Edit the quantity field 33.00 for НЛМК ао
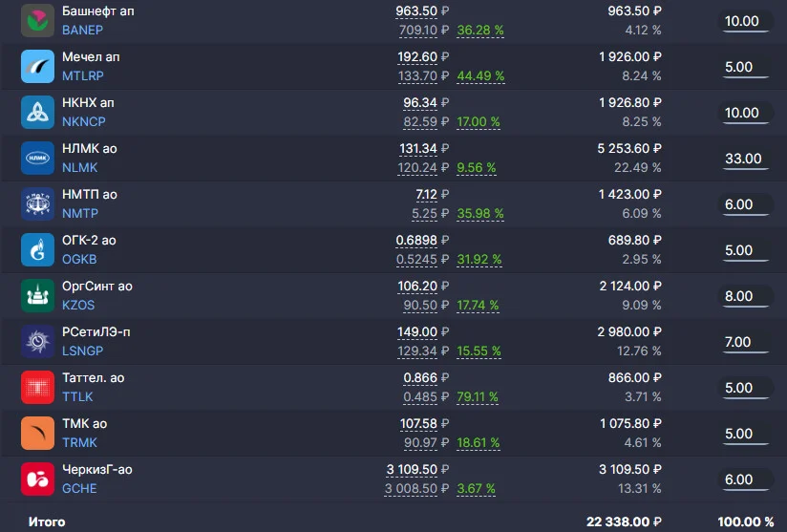This screenshot has height=532, width=787. pos(745,159)
